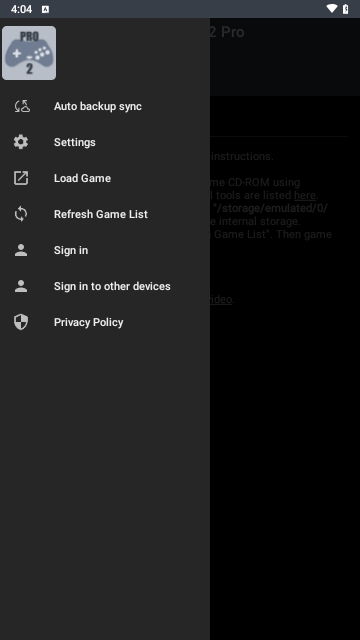
Task: Open the underlined "video" link
Action: point(221,299)
